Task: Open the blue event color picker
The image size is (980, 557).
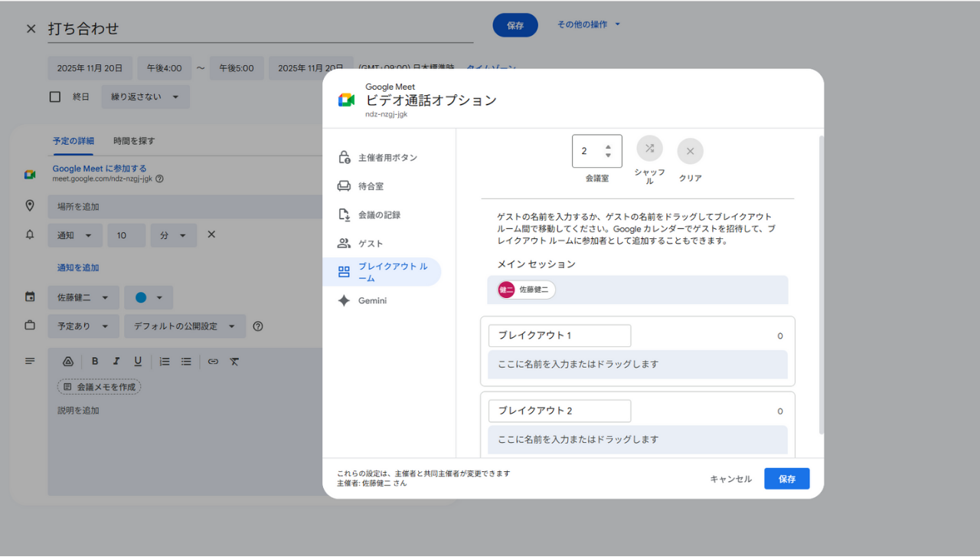Action: point(149,297)
